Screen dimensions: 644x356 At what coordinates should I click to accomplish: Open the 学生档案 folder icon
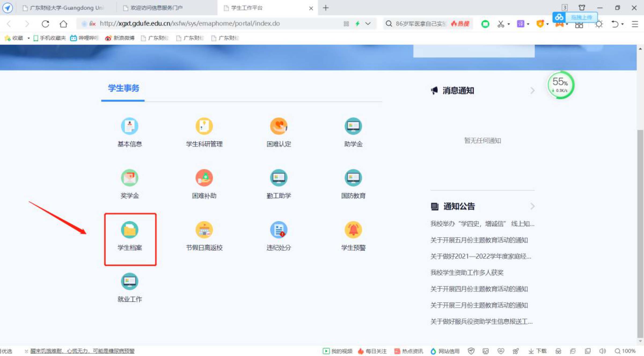[130, 230]
